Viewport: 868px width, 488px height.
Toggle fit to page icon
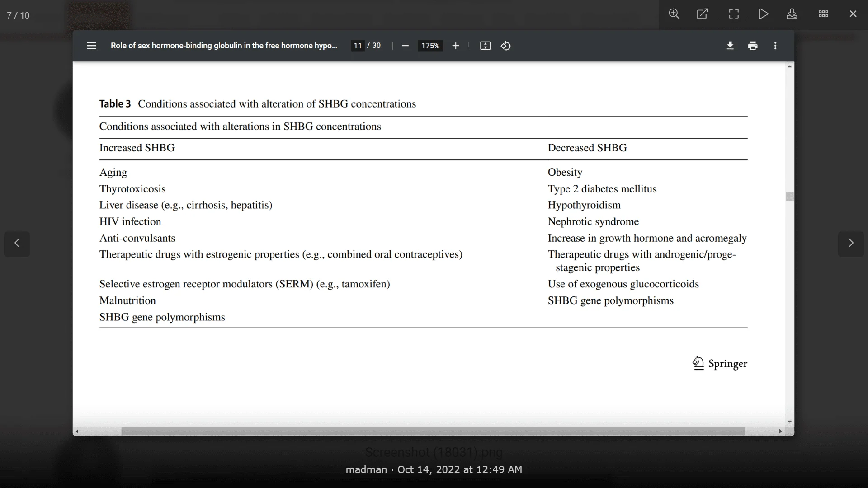tap(485, 46)
